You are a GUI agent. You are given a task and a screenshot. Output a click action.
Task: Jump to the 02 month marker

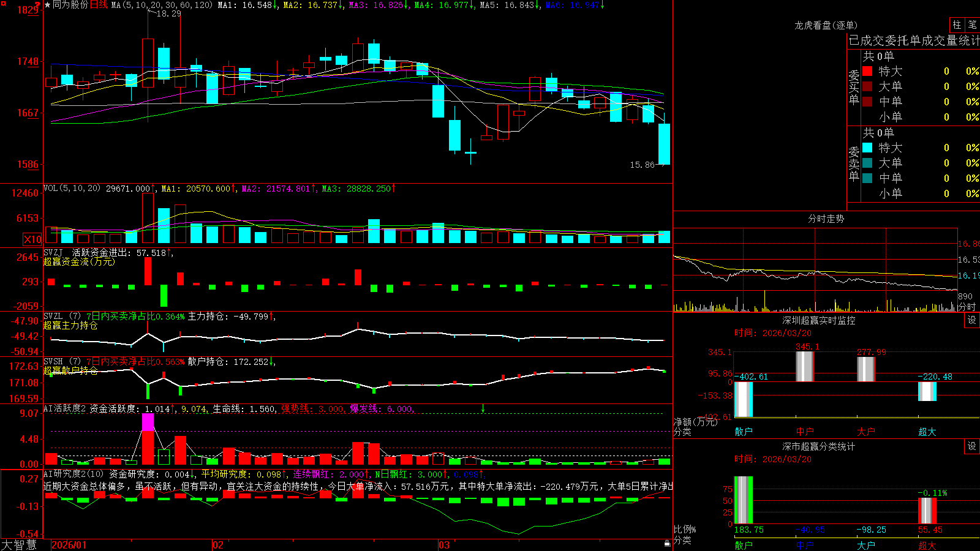coord(218,545)
